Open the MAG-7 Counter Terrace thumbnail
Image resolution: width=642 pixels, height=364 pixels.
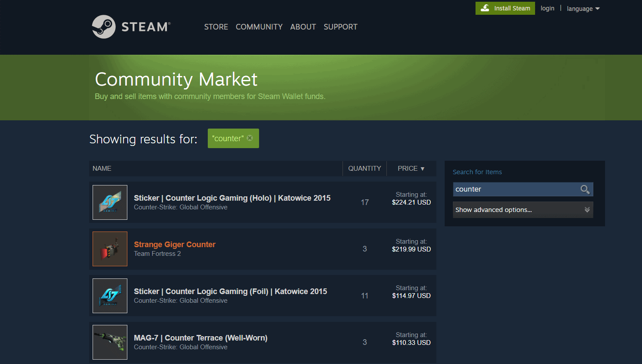(x=110, y=342)
